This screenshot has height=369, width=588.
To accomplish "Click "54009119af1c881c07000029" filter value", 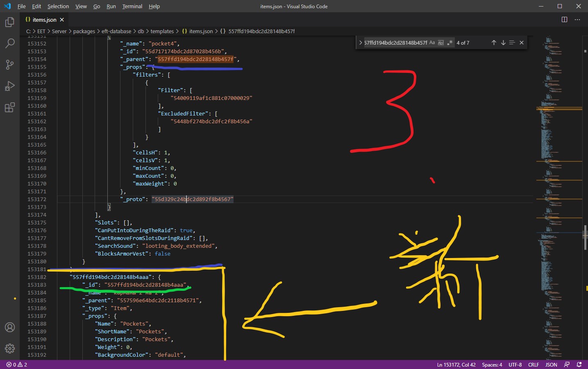I will [211, 98].
